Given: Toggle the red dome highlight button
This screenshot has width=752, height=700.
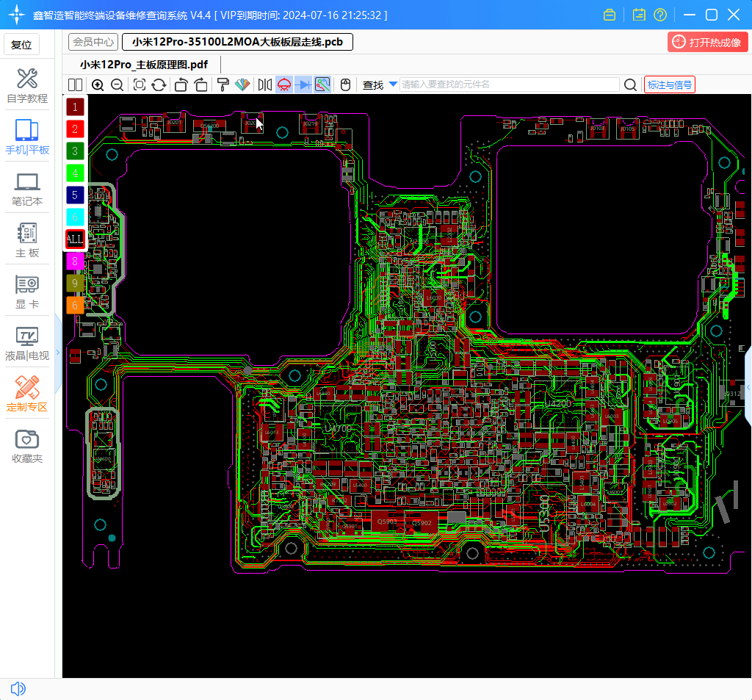Looking at the screenshot, I should pyautogui.click(x=284, y=85).
